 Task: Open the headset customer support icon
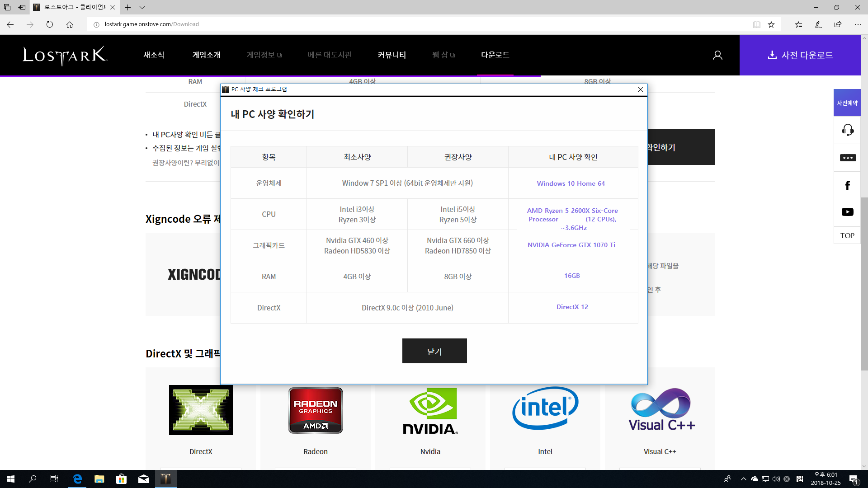pyautogui.click(x=847, y=130)
